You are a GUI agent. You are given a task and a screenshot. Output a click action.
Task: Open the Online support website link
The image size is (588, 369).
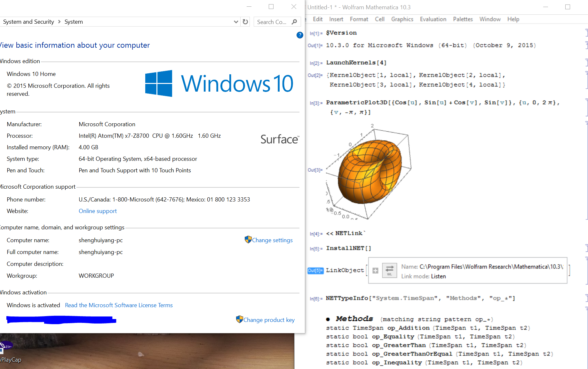(98, 211)
